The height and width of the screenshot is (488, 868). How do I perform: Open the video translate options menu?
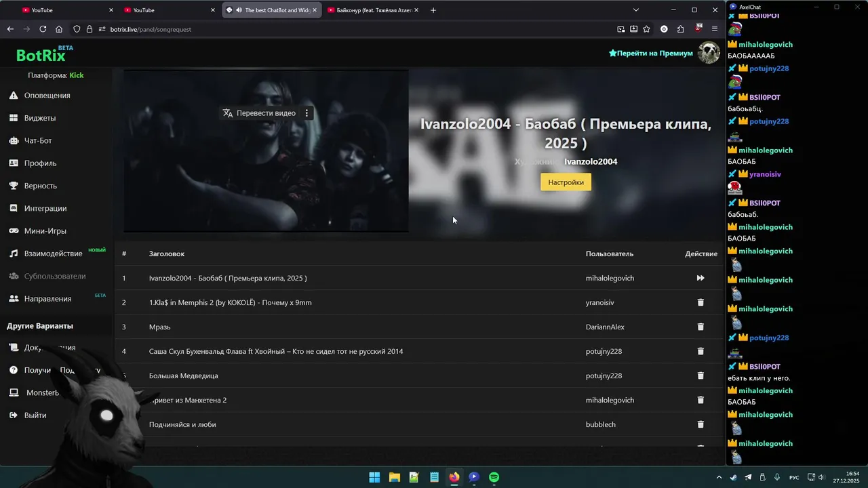(x=307, y=113)
